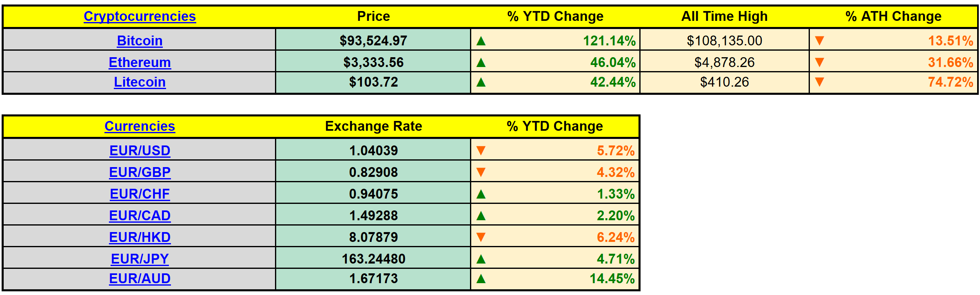Select the EUR/CHF link
Image resolution: width=980 pixels, height=295 pixels.
pyautogui.click(x=140, y=194)
